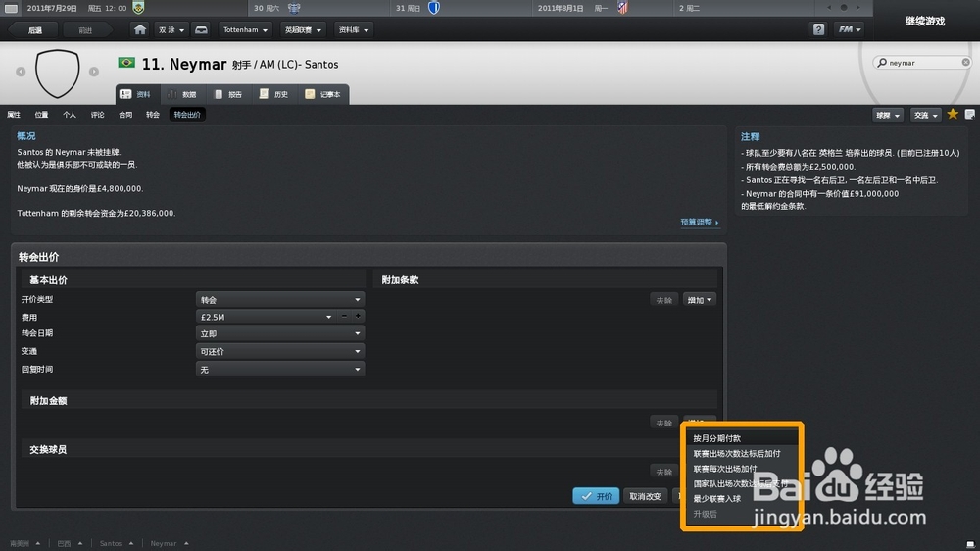Click the Saturday 30 fixture crest
The height and width of the screenshot is (551, 980).
[294, 8]
